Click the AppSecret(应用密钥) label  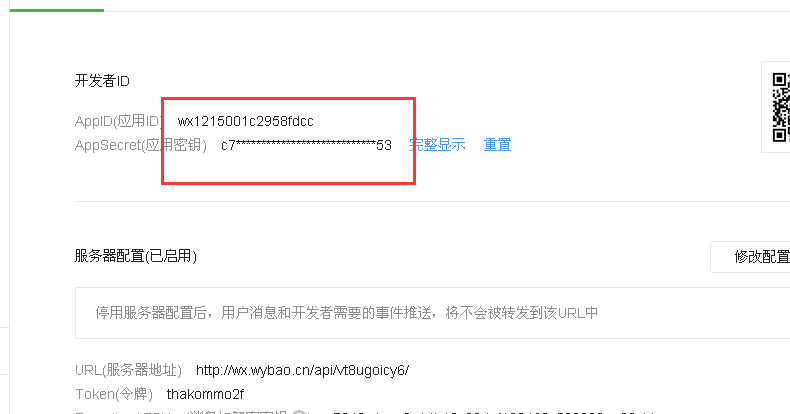[x=141, y=146]
